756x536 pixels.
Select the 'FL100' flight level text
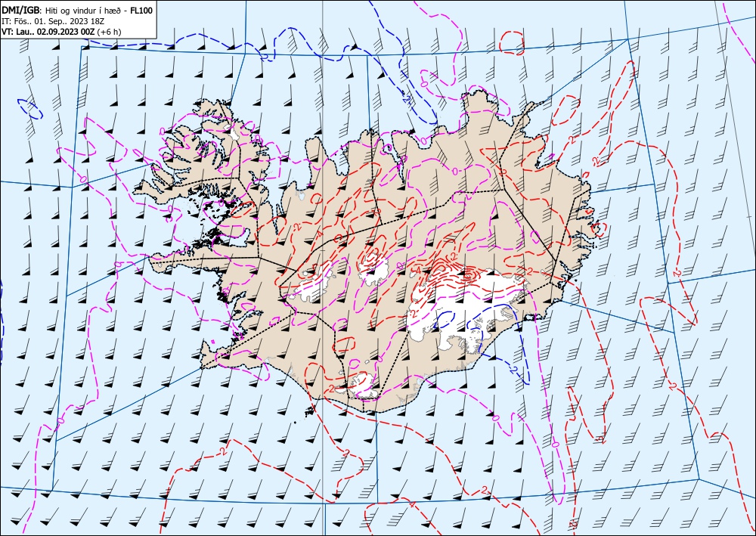[x=141, y=10]
